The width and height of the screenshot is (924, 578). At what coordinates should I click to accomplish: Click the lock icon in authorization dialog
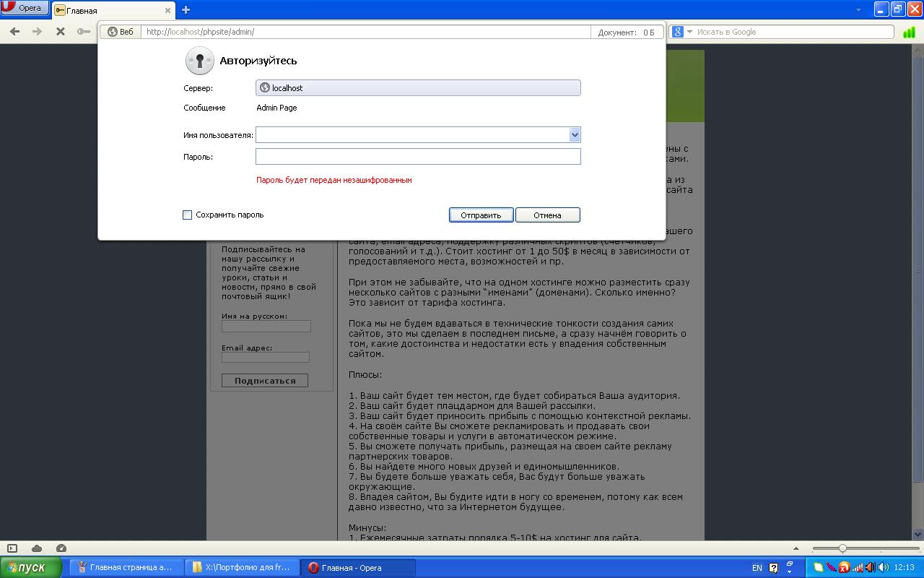pos(199,61)
